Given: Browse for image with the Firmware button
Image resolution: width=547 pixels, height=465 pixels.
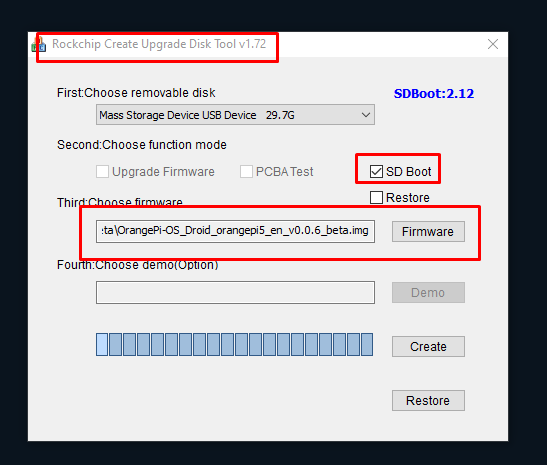Looking at the screenshot, I should click(428, 231).
